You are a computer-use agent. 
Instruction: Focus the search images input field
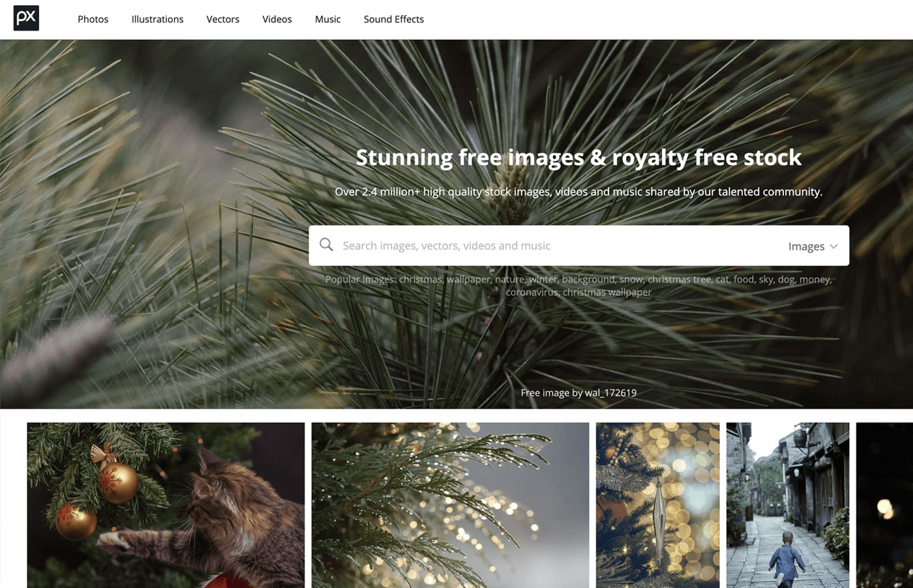561,246
